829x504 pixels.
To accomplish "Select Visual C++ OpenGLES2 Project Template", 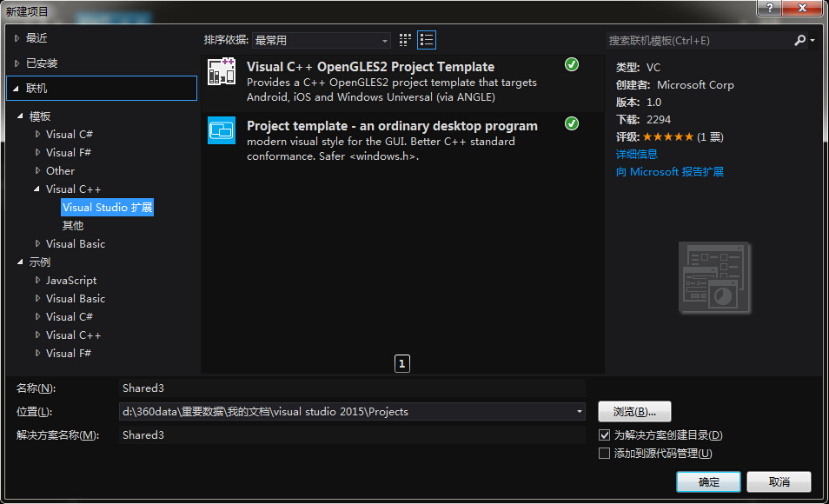I will pyautogui.click(x=402, y=82).
